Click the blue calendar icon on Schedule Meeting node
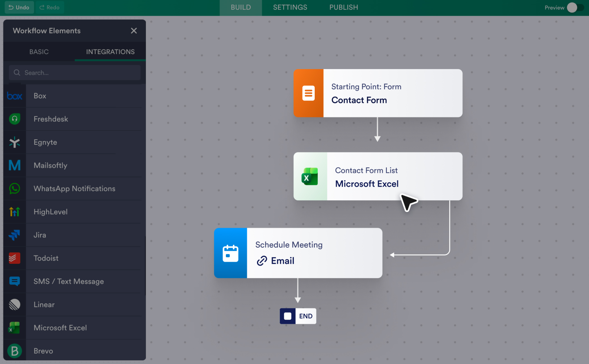Image resolution: width=589 pixels, height=364 pixels. [x=230, y=253]
